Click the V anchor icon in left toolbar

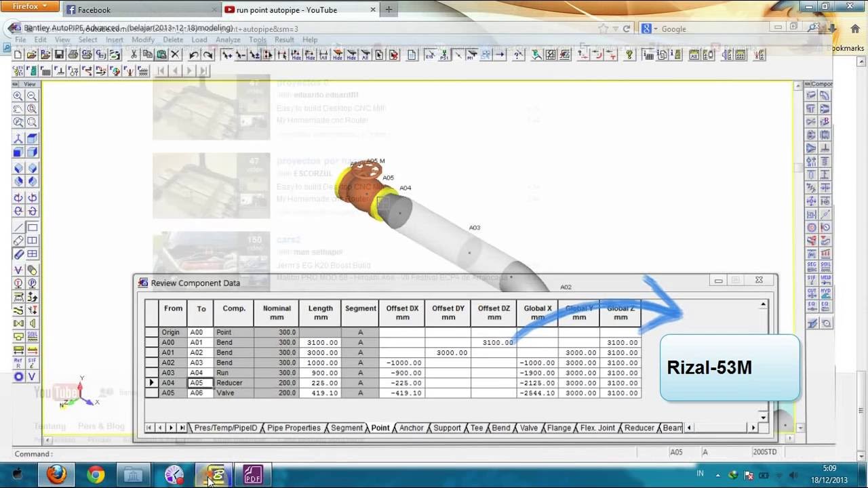[32, 377]
